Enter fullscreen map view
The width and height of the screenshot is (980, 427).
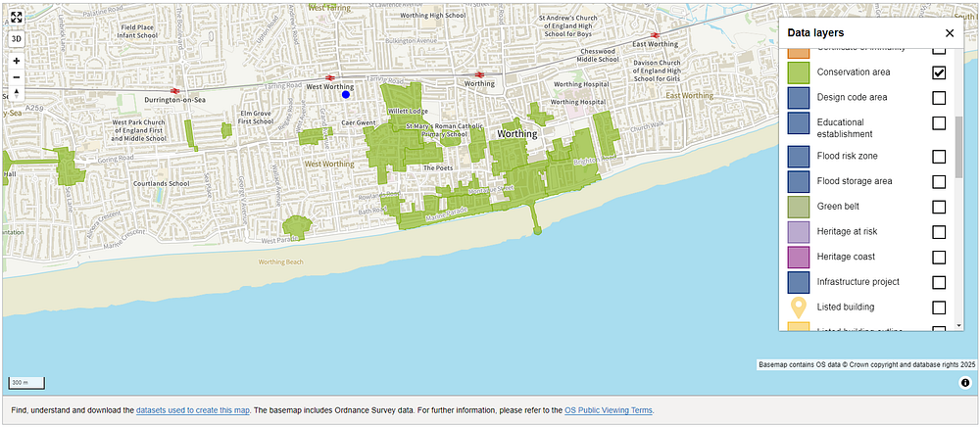[x=17, y=17]
